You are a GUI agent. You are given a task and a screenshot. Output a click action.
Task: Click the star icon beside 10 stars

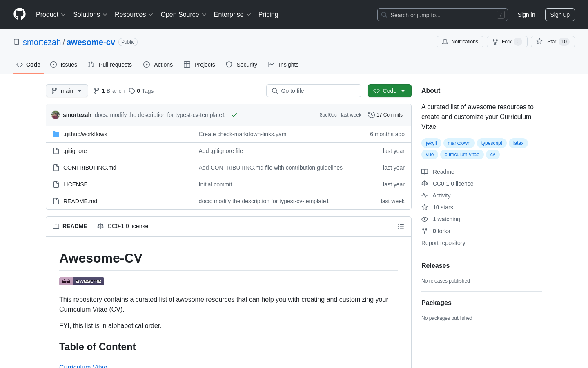click(425, 207)
